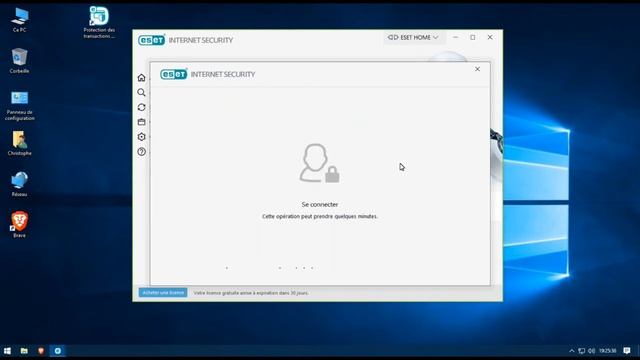Click the ESET taskbar button

pos(58,351)
